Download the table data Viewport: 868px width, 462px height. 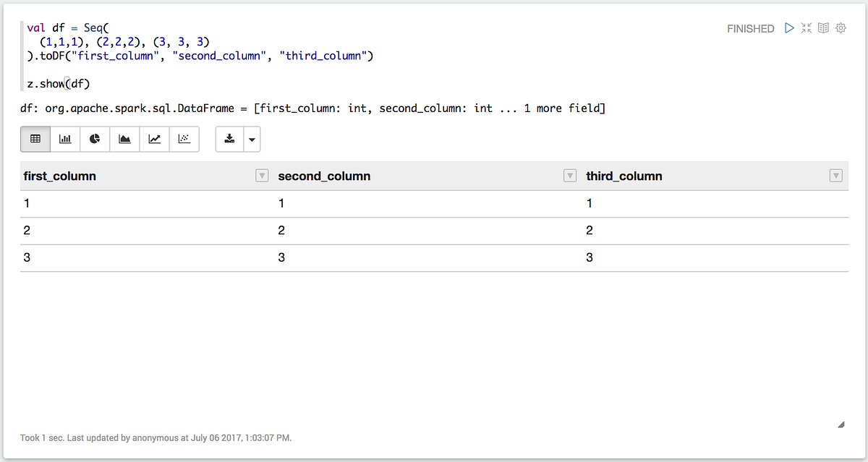point(229,139)
